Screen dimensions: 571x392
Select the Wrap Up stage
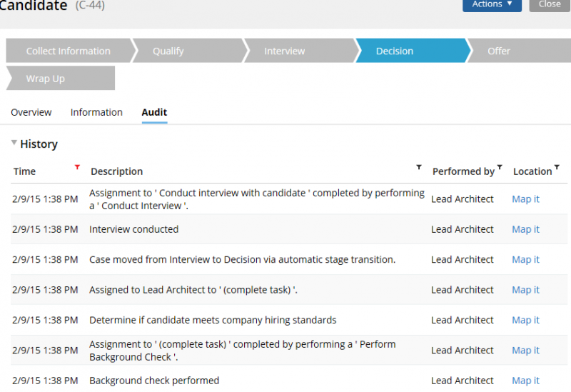61,78
